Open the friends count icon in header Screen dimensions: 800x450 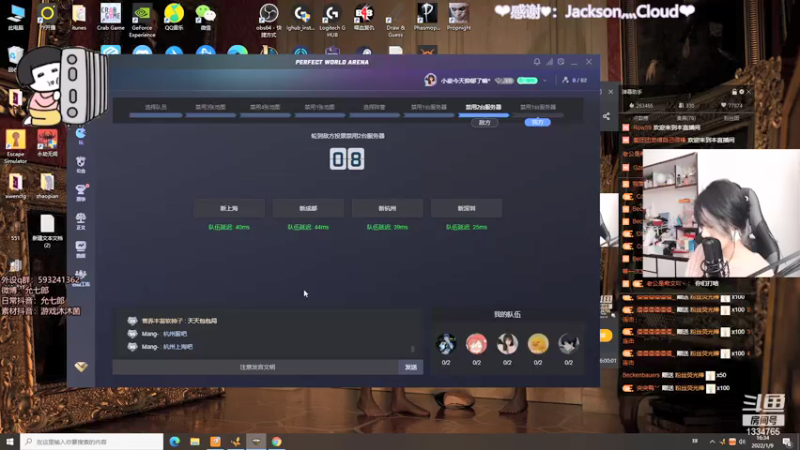click(565, 80)
